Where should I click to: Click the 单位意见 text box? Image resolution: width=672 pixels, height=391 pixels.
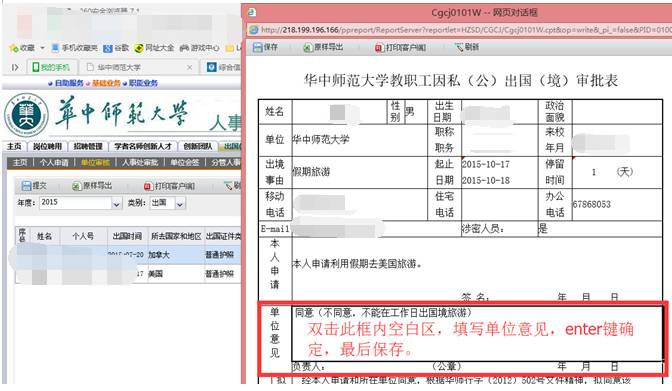477,334
